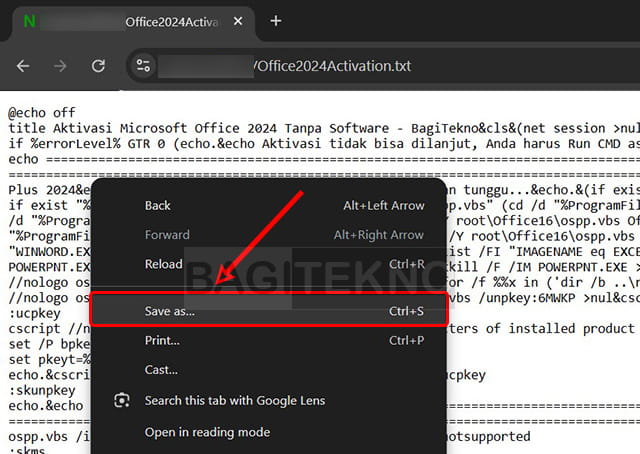
Task: Select Back in the context menu
Action: (158, 205)
